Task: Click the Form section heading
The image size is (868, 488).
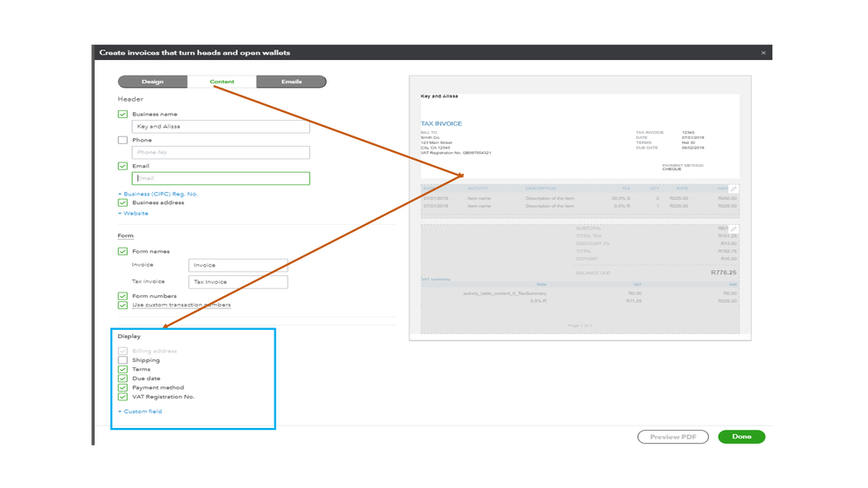Action: click(126, 235)
